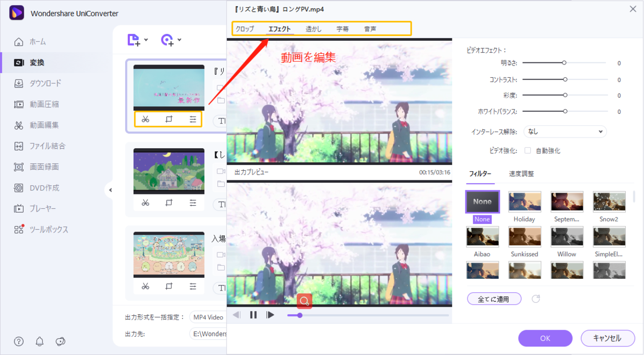This screenshot has width=644, height=355.
Task: Click effect sliders icon on third video
Action: [x=193, y=286]
